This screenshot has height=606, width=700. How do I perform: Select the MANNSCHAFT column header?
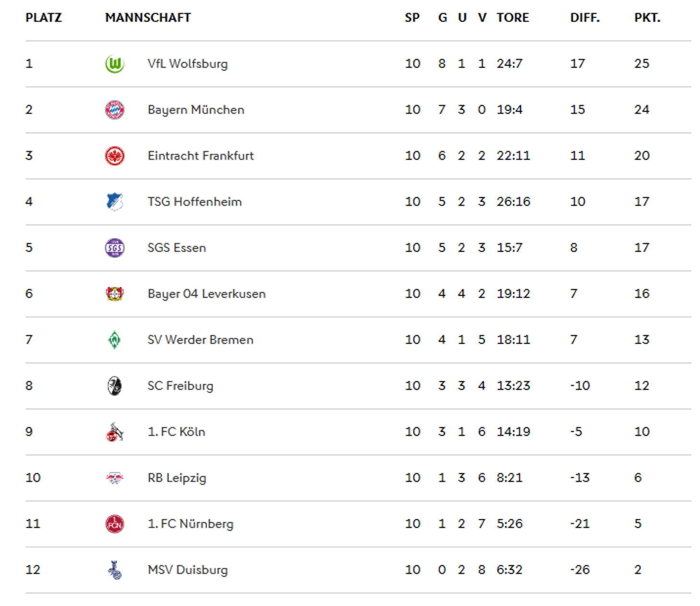coord(148,18)
